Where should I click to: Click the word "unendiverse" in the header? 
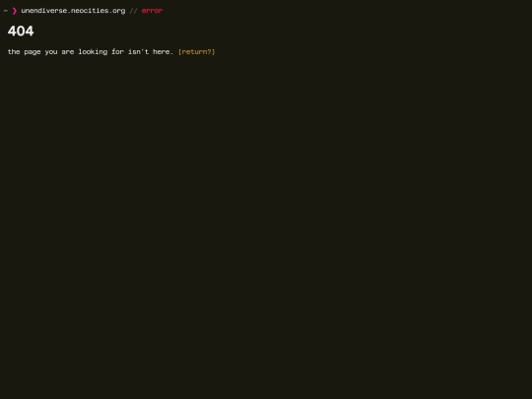pyautogui.click(x=44, y=11)
